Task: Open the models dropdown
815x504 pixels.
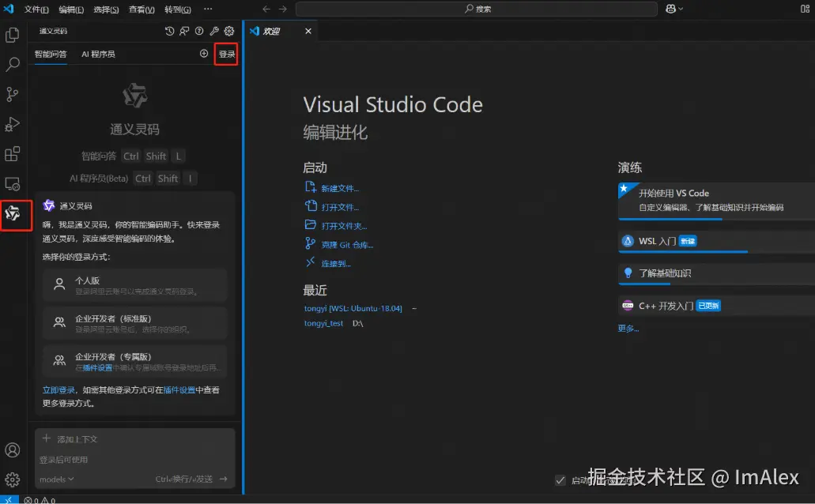Action: tap(57, 479)
